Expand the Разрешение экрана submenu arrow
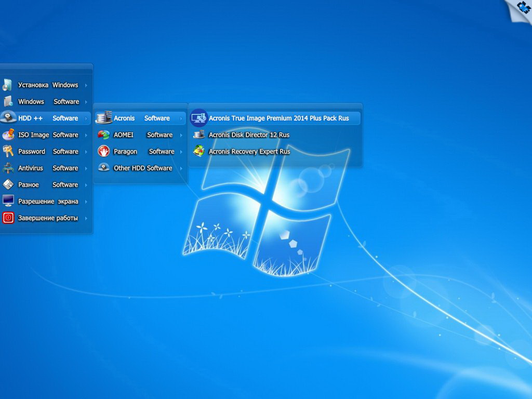532x399 pixels. coord(86,202)
